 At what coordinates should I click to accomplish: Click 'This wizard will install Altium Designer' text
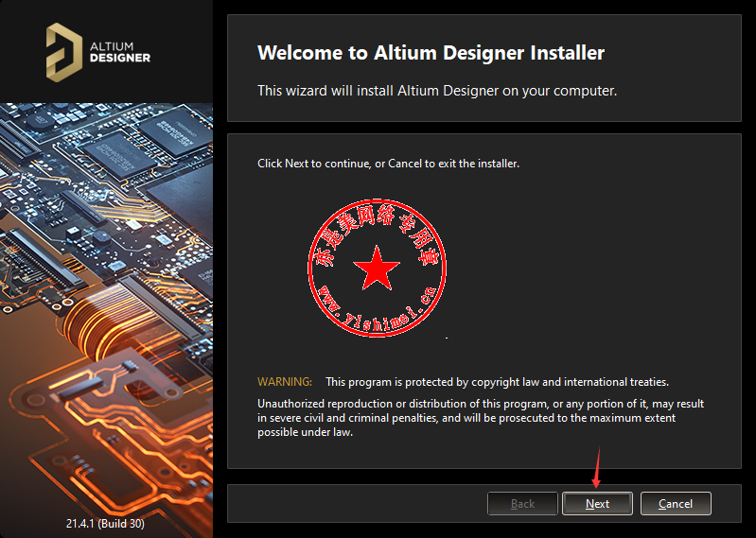[437, 91]
